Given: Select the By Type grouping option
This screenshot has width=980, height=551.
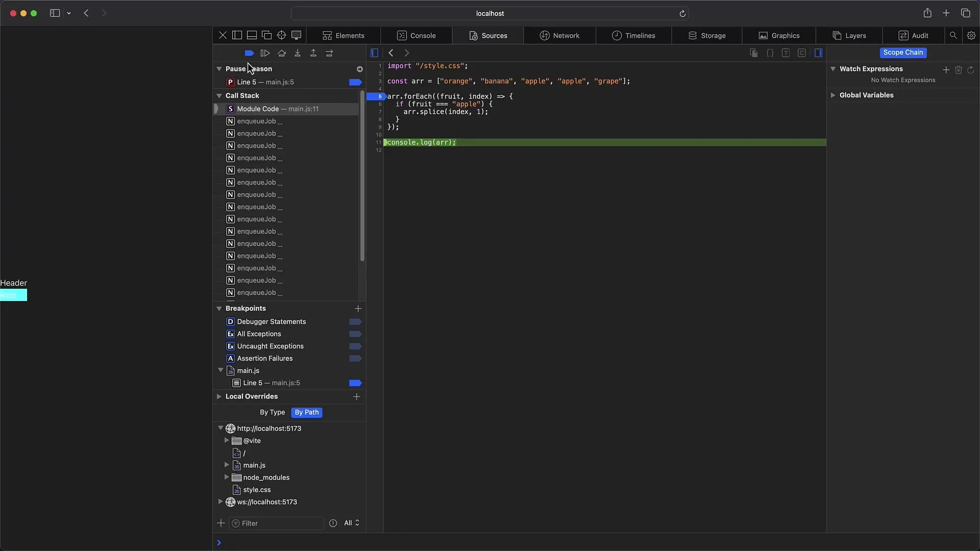Looking at the screenshot, I should pyautogui.click(x=272, y=412).
